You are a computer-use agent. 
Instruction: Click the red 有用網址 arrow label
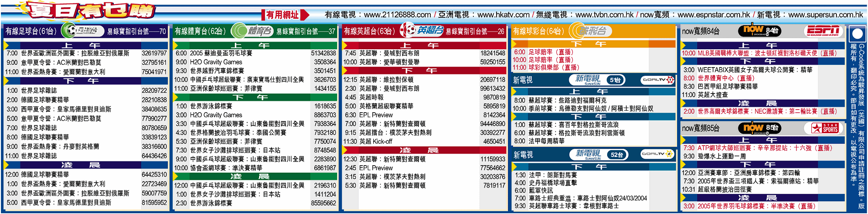[286, 15]
